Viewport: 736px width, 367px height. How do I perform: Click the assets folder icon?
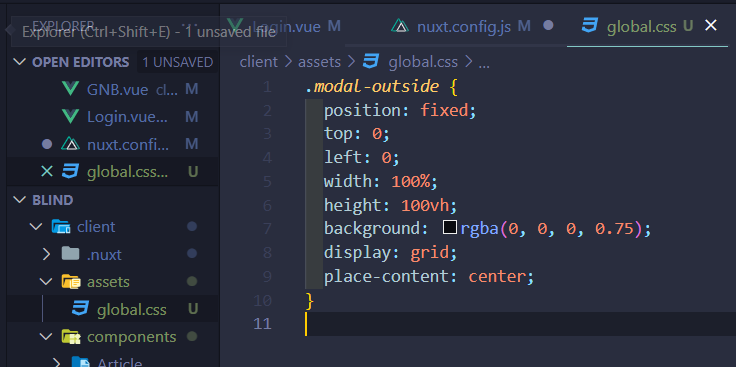tap(71, 282)
